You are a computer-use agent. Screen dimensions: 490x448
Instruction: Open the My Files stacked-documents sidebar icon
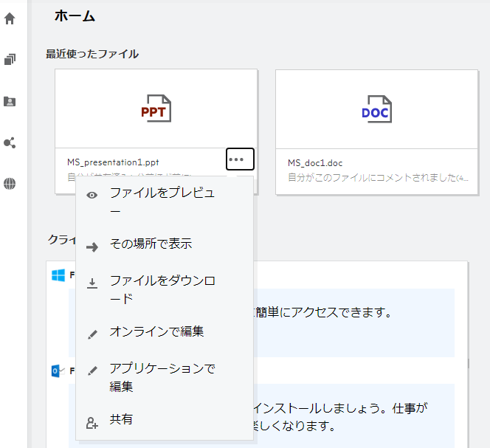pyautogui.click(x=10, y=60)
